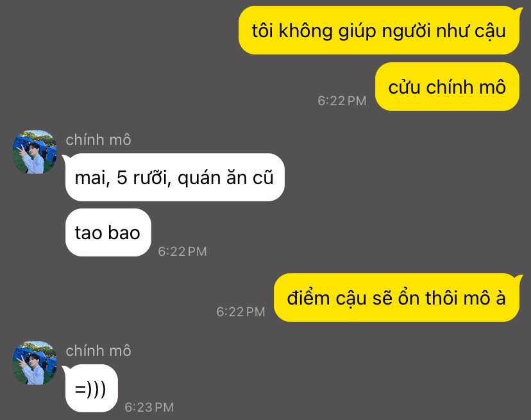Click the chính mô name above "mai, 5 rưỡi"
This screenshot has width=531, height=420.
click(98, 140)
